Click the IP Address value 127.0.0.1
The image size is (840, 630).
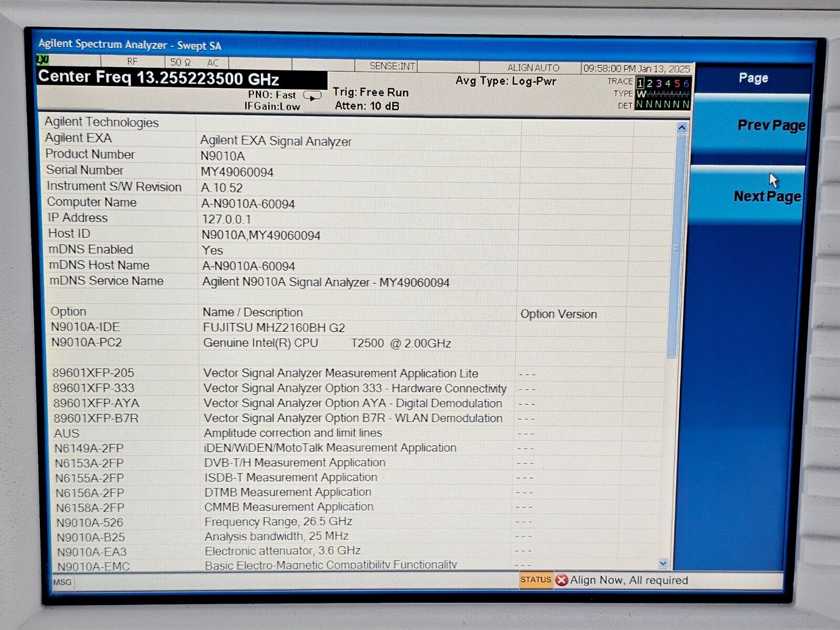226,219
